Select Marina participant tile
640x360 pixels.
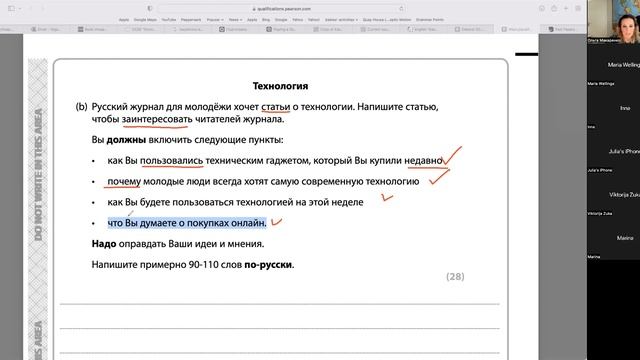613,238
